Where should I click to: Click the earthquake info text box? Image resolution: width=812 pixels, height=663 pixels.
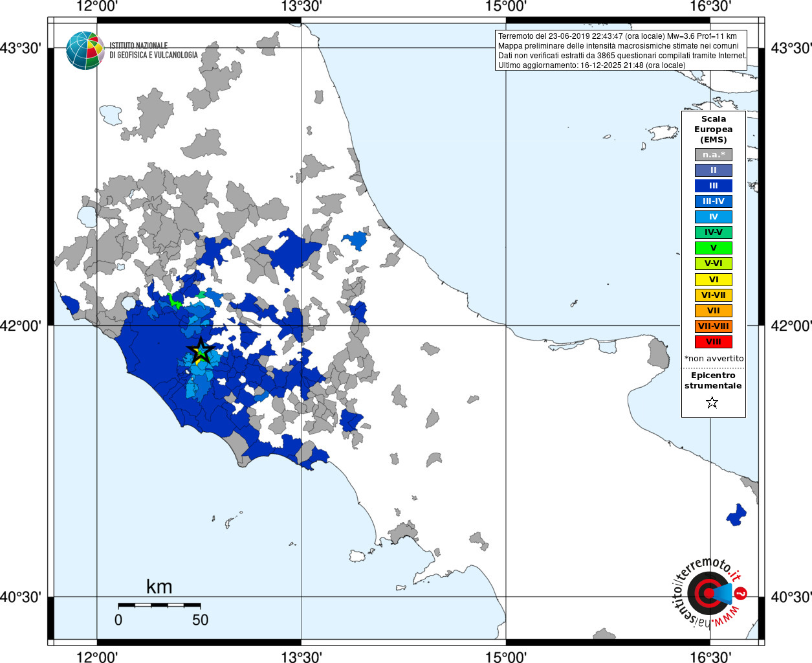coord(621,51)
